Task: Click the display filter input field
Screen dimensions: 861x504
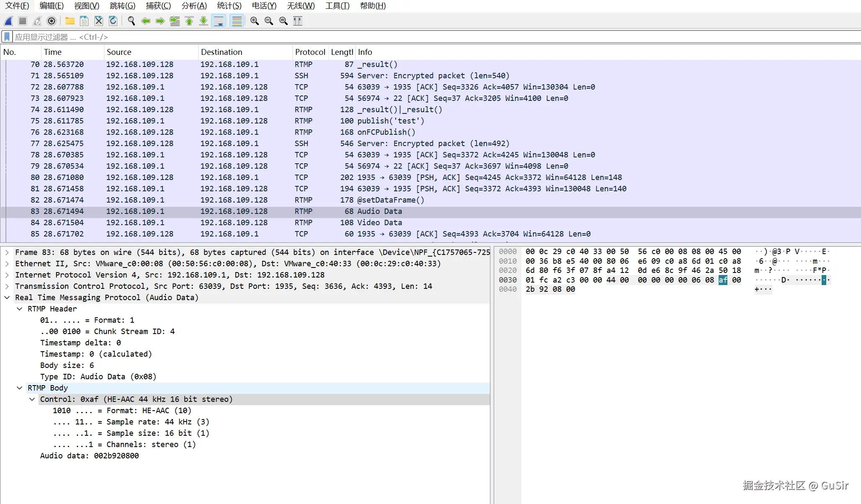Action: (x=419, y=37)
